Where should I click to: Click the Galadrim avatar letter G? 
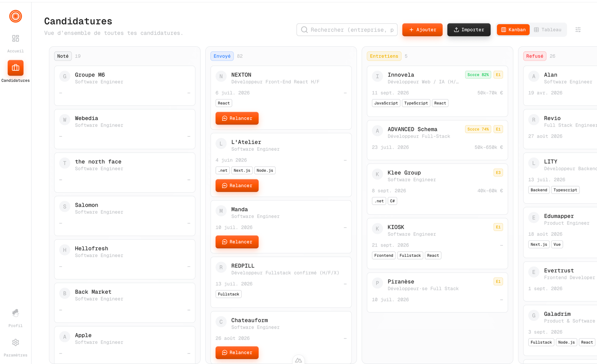(x=534, y=316)
